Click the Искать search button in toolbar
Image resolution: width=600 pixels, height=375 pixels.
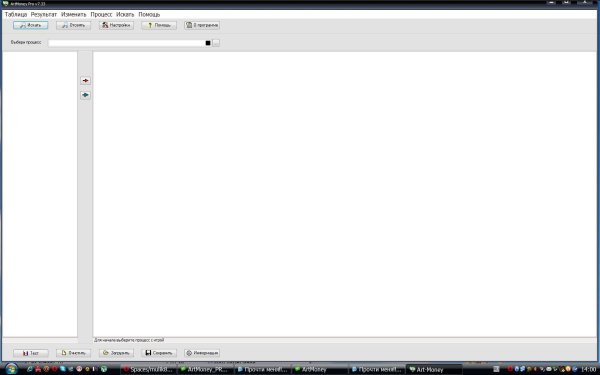click(31, 25)
